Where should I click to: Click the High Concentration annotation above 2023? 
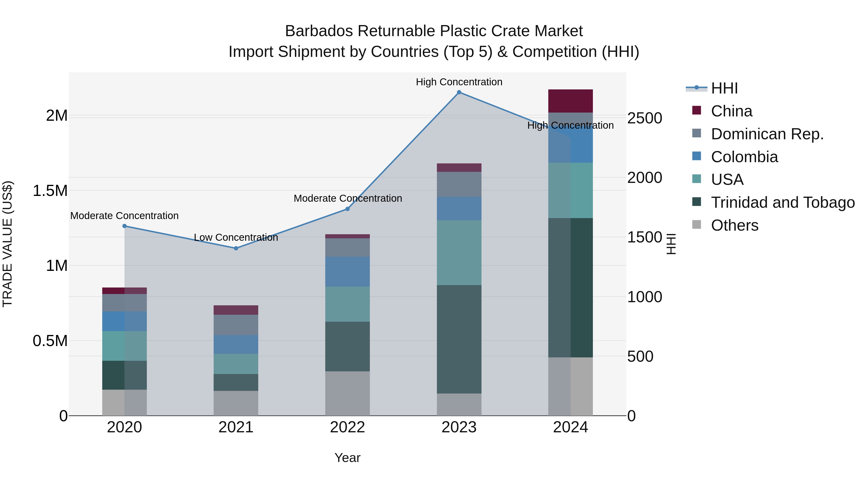459,82
